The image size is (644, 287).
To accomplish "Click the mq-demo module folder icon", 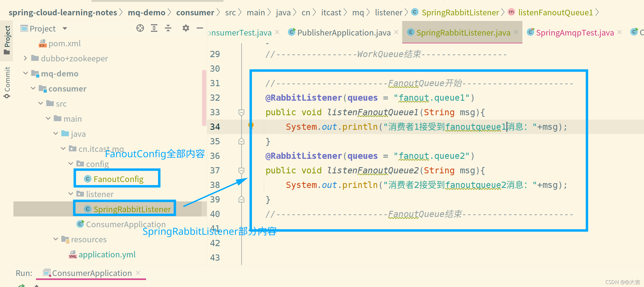I will coord(35,73).
